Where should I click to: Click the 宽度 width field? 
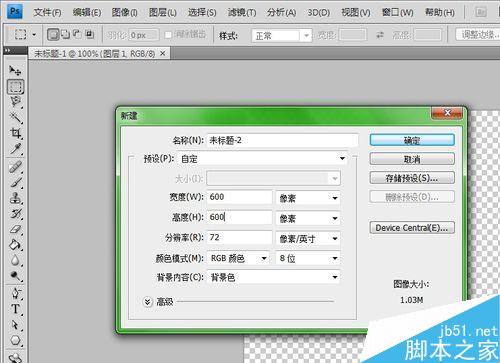point(239,197)
